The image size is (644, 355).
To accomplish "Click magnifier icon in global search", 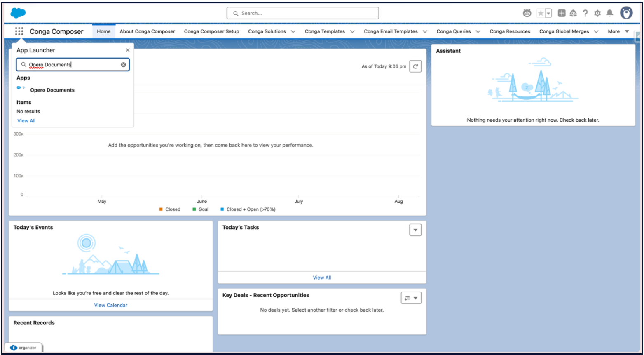I will pos(236,13).
